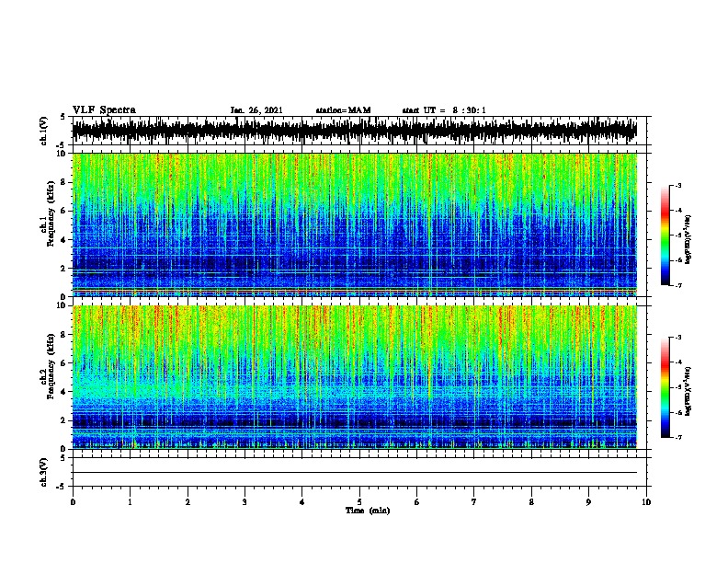Click the '8' kHz tick of ch.1 spectrogram
Screen dimensions: 728x563
[63, 182]
